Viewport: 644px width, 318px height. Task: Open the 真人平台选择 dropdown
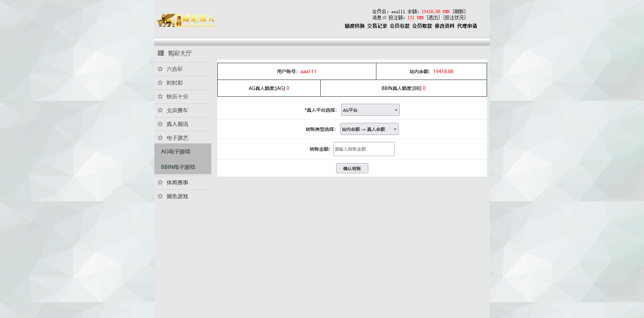[370, 110]
